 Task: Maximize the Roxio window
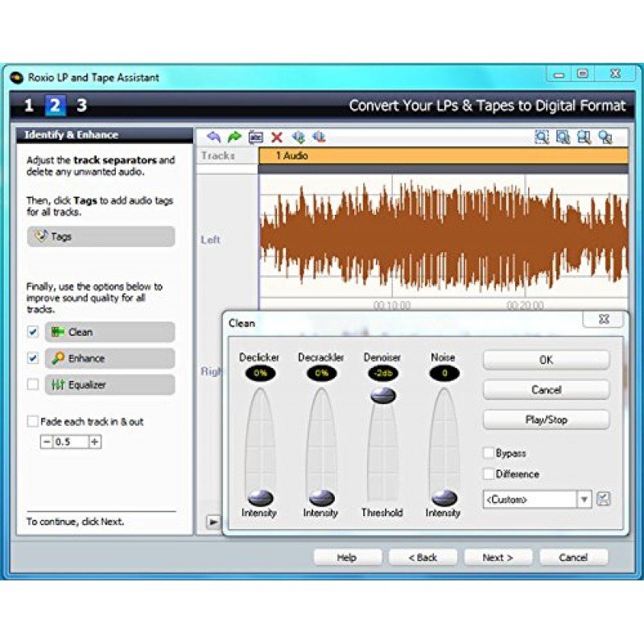point(582,74)
